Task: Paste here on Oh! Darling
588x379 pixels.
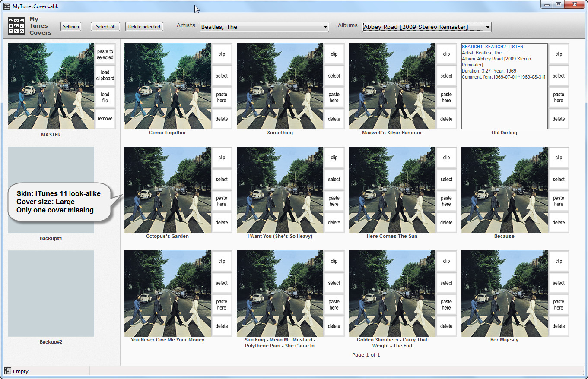Action: point(559,98)
